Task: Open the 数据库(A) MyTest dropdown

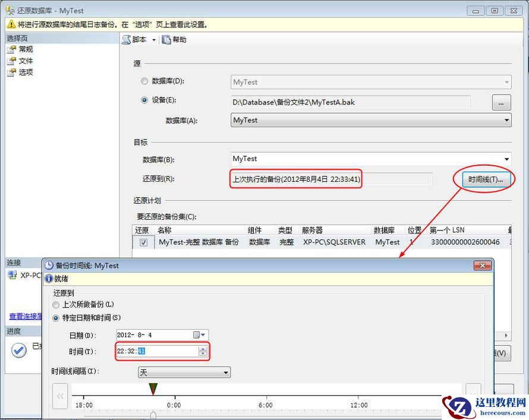Action: point(371,121)
